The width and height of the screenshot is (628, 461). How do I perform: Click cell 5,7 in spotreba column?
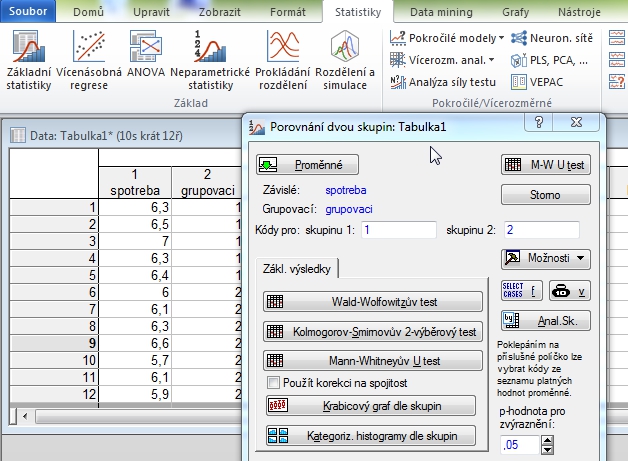pyautogui.click(x=135, y=360)
